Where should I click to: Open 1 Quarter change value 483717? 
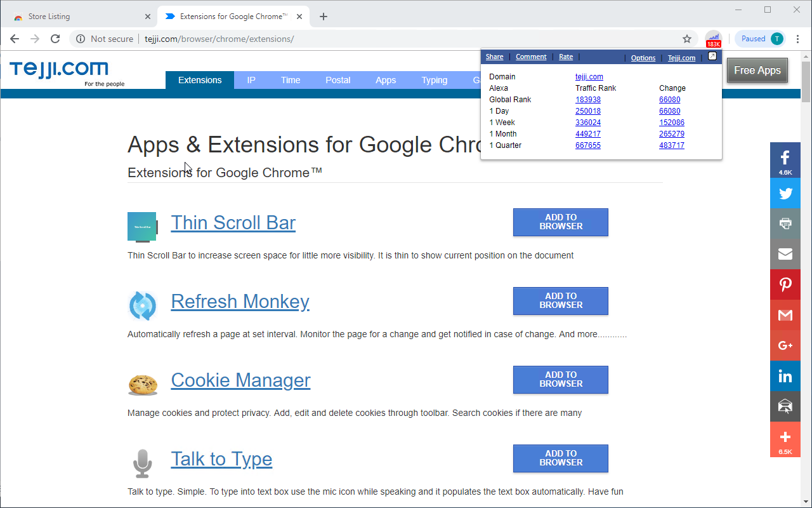click(x=672, y=145)
